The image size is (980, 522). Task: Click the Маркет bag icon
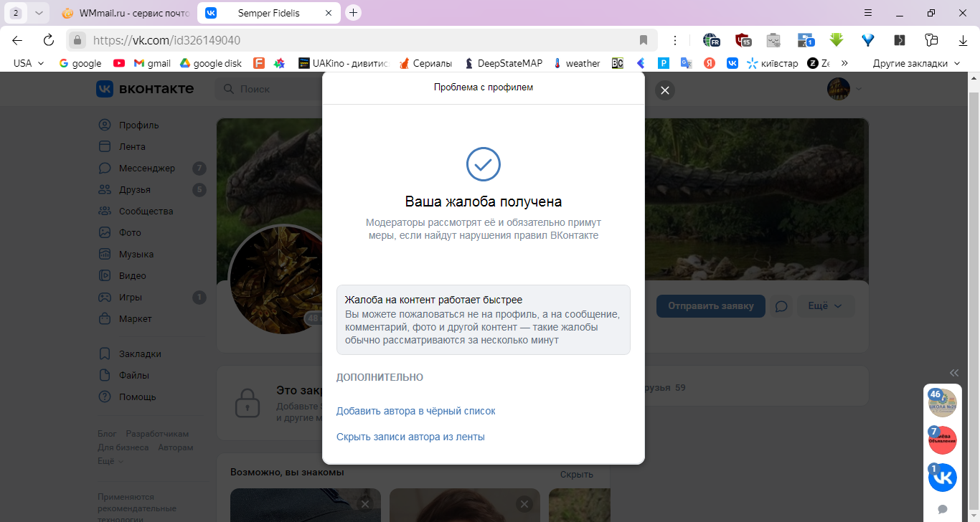pyautogui.click(x=105, y=318)
